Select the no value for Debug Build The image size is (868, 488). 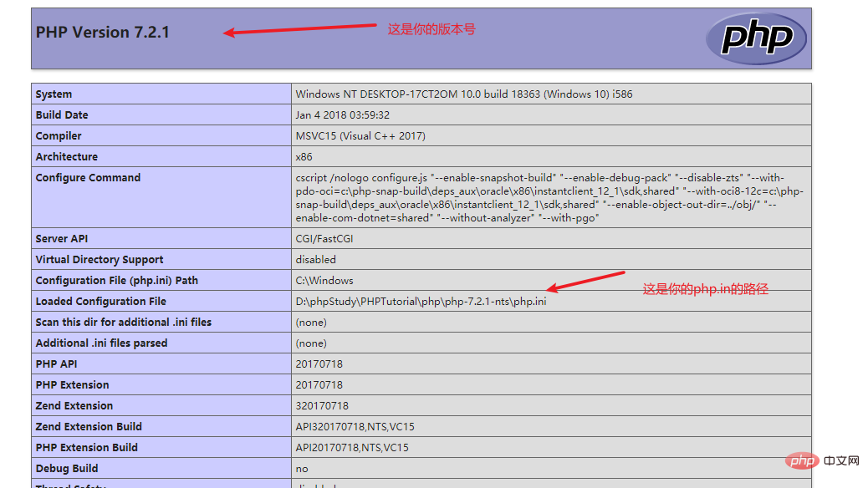pyautogui.click(x=302, y=469)
